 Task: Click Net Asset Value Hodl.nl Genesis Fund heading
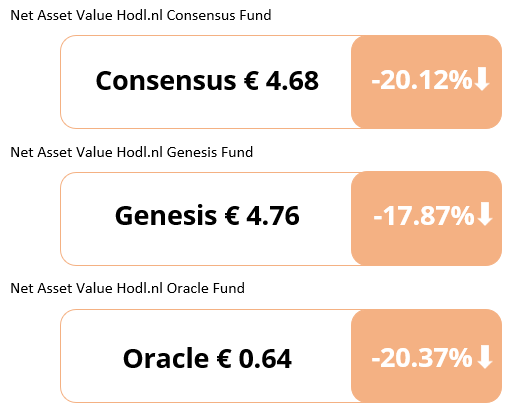[x=132, y=152]
